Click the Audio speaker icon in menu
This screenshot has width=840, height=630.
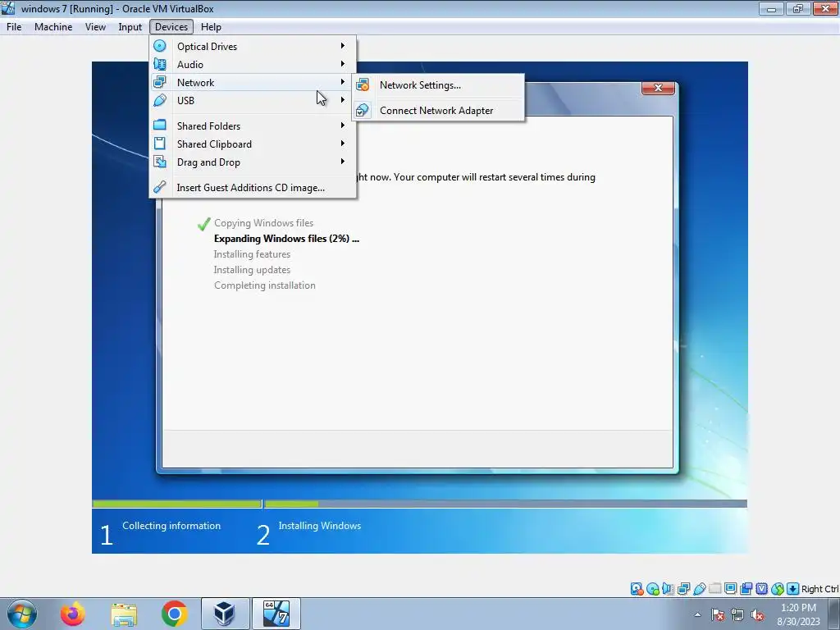[160, 64]
